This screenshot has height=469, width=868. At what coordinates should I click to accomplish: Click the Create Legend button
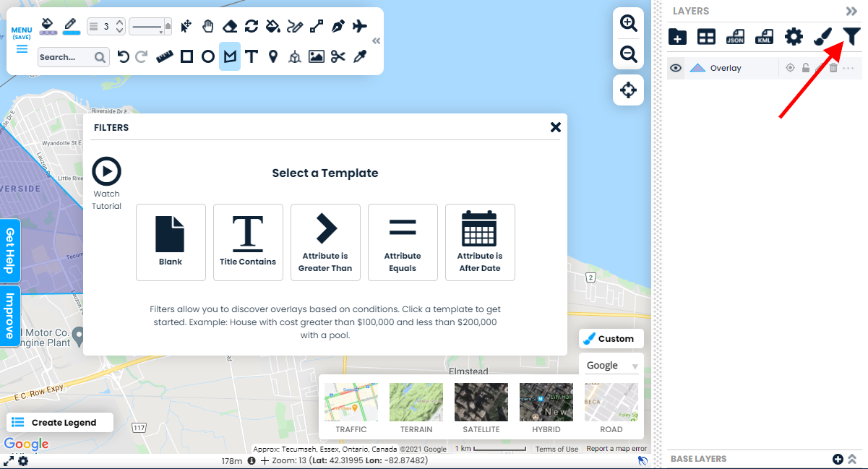tap(60, 423)
